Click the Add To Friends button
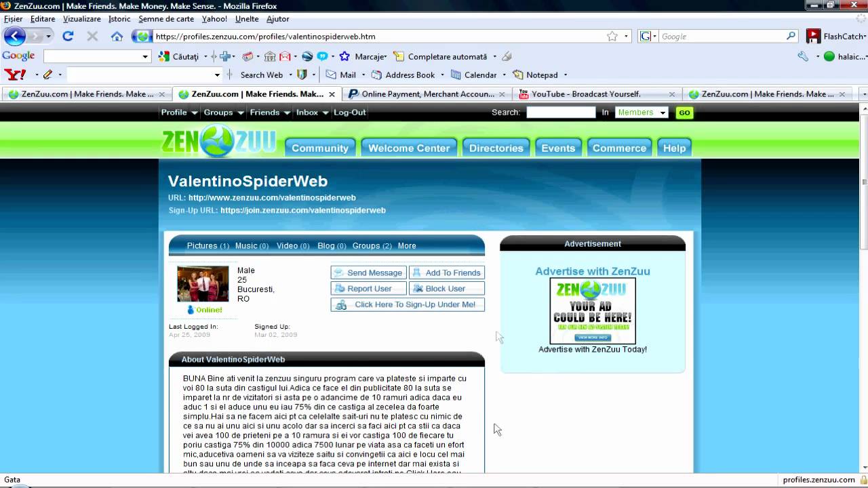Screen dimensions: 868x488 click(x=447, y=272)
